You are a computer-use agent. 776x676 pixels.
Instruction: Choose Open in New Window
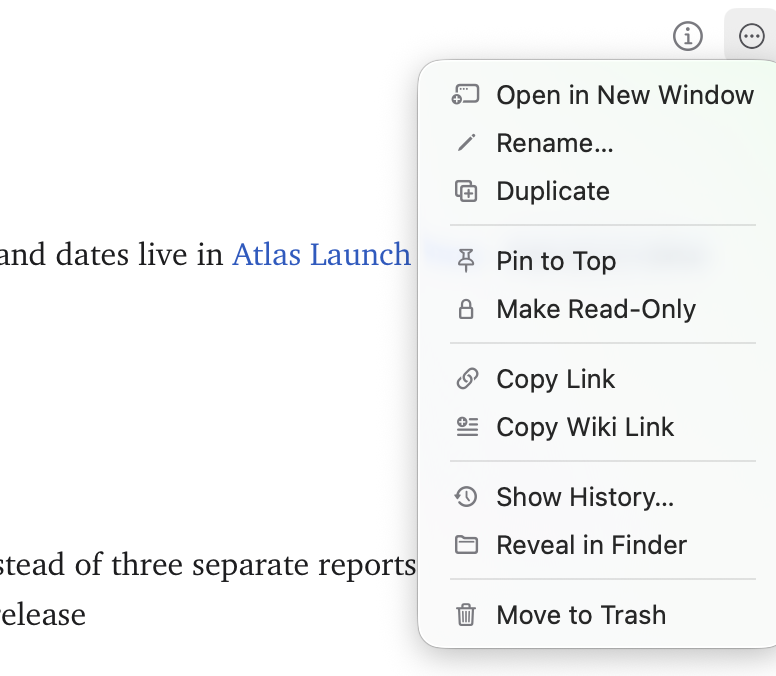point(602,95)
